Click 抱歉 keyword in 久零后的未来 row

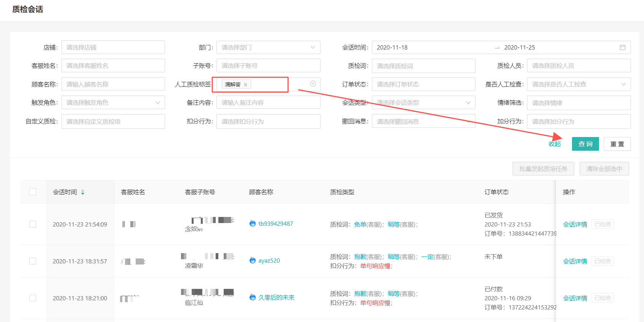[x=360, y=293]
